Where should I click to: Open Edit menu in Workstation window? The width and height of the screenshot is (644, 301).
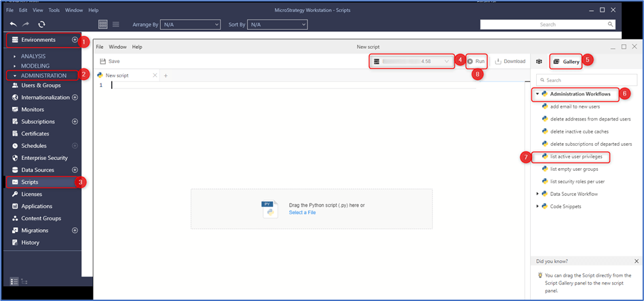(23, 10)
